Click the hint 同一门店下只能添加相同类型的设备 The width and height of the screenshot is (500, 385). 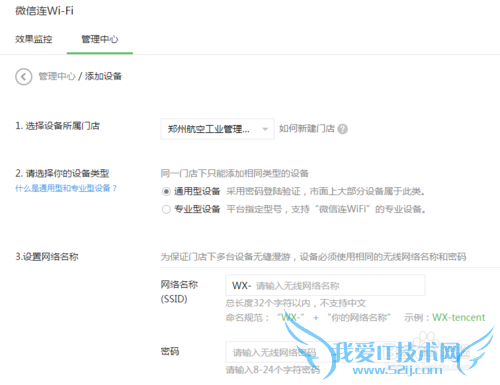click(x=235, y=173)
